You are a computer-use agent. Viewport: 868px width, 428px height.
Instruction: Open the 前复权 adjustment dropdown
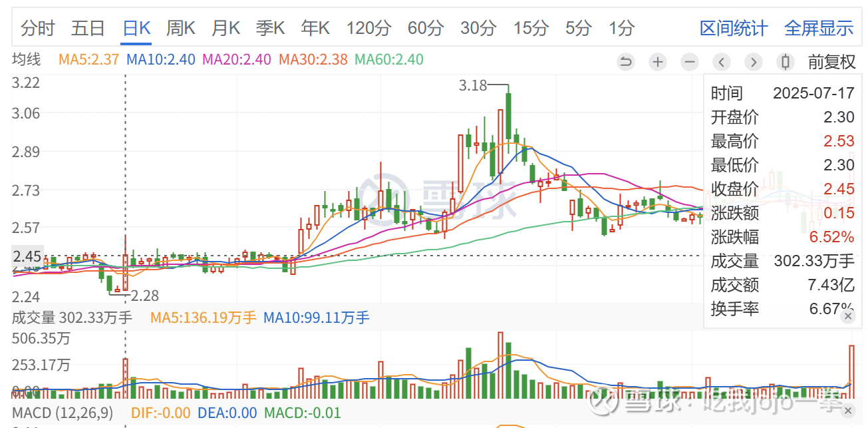coord(831,62)
